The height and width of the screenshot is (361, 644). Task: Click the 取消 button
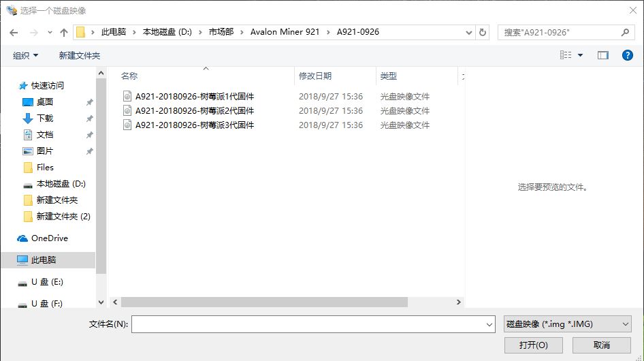pos(602,345)
